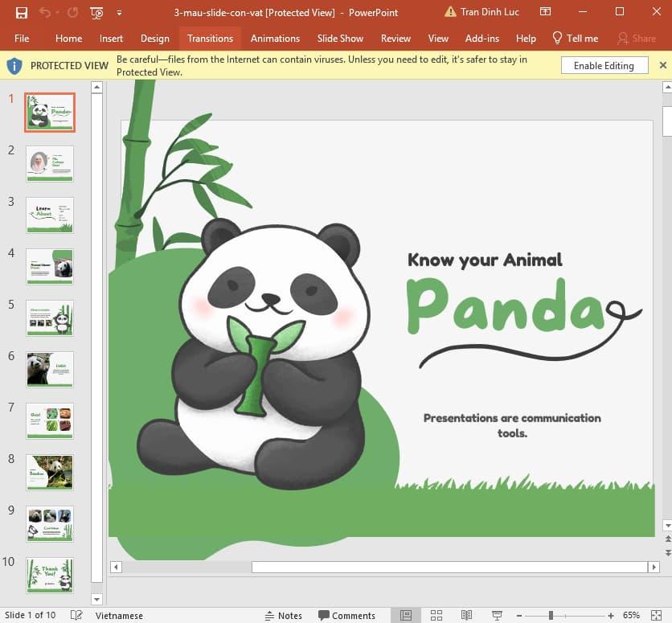Select slide 5 thumbnail in the panel
Image resolution: width=672 pixels, height=623 pixels.
pyautogui.click(x=49, y=318)
